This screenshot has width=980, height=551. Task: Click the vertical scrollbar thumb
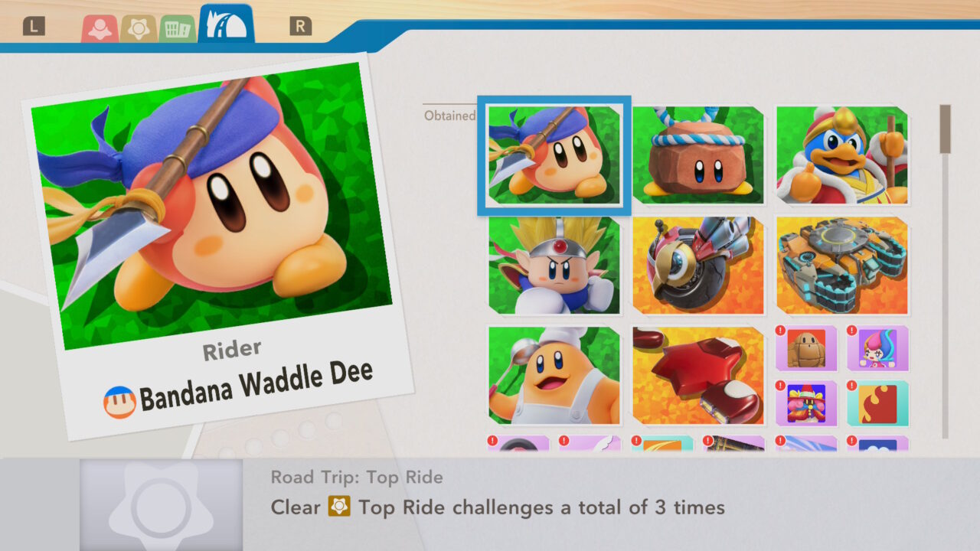(945, 129)
